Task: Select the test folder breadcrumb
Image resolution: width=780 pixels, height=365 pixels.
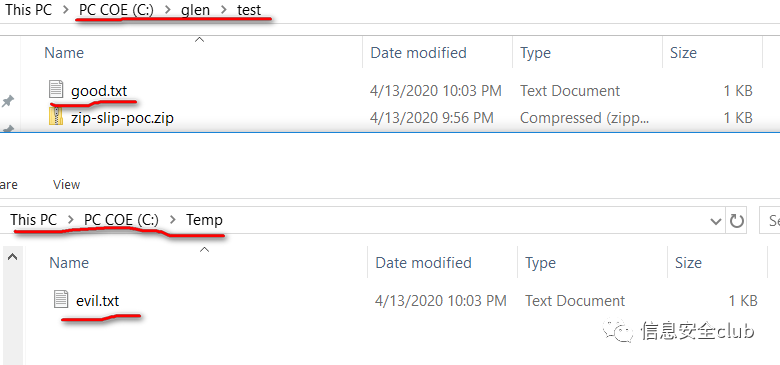Action: click(x=249, y=9)
